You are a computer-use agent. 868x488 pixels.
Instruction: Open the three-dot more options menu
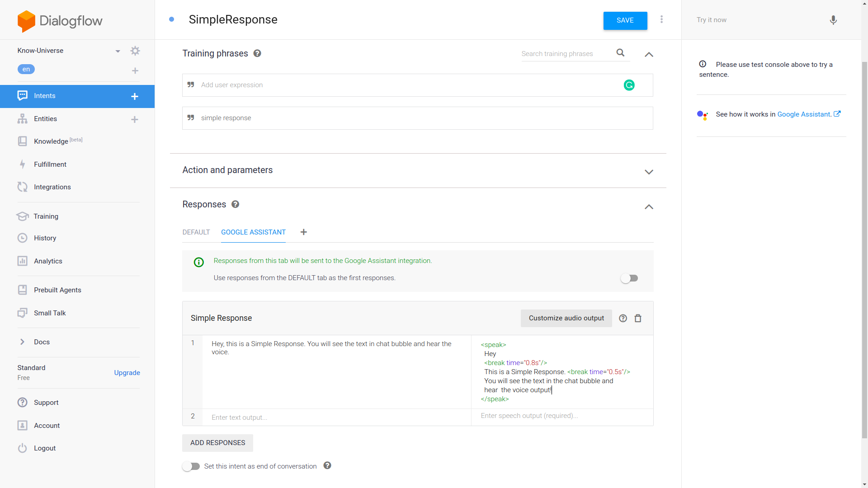661,19
